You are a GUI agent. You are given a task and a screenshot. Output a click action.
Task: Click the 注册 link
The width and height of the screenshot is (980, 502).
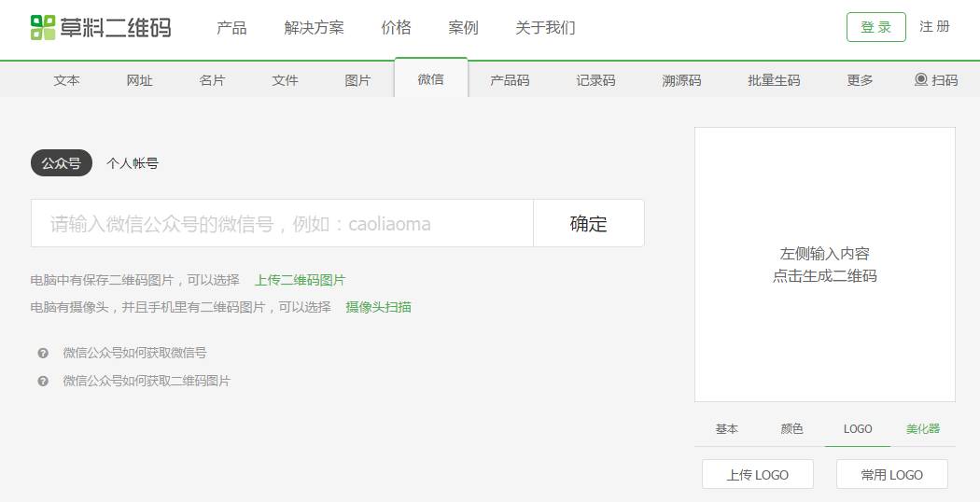934,27
